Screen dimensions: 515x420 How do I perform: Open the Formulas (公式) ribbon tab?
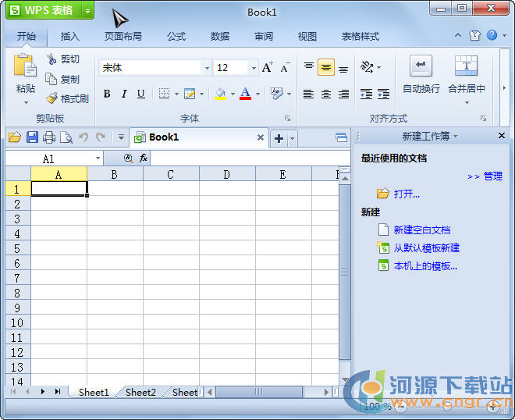click(176, 36)
